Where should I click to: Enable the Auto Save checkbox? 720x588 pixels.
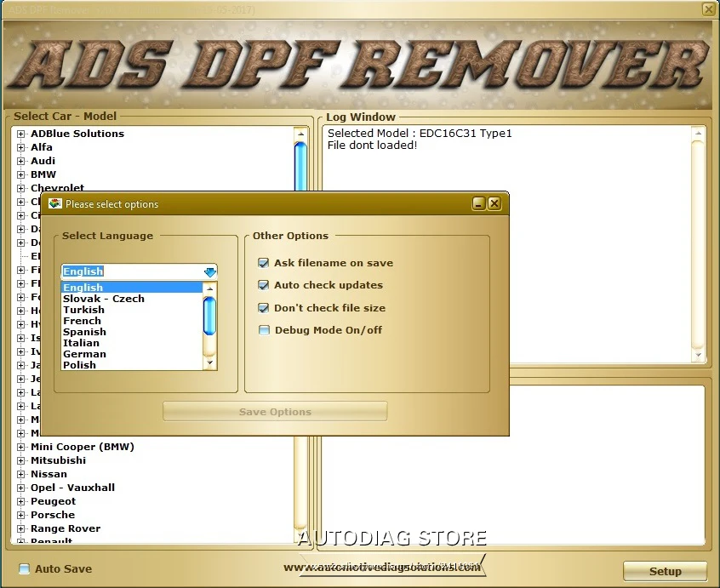[x=25, y=568]
